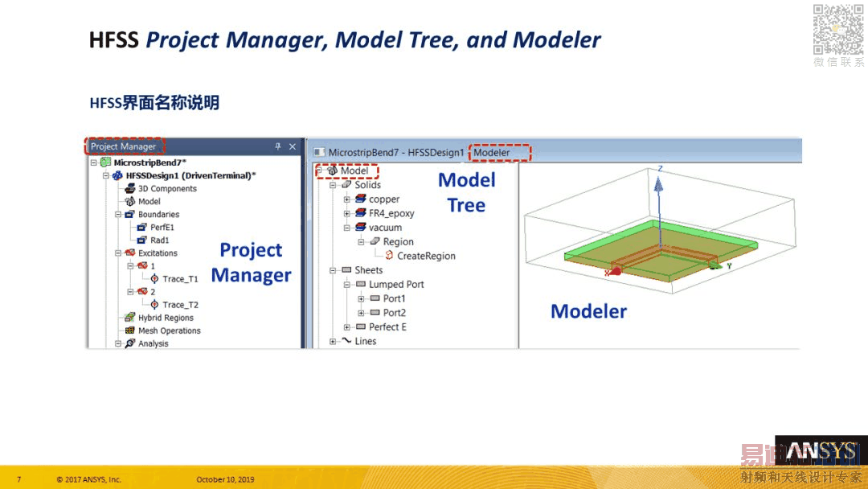868x489 pixels.
Task: Pin the Project Manager panel
Action: click(x=278, y=146)
